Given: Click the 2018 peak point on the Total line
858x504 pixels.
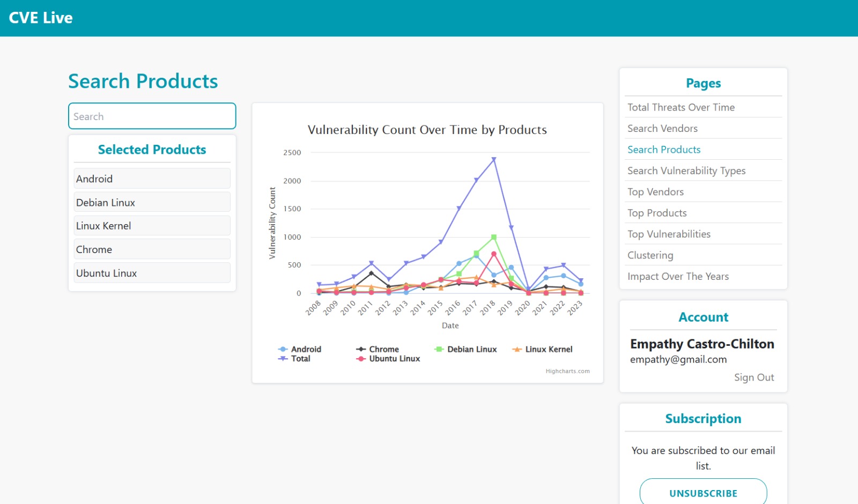Looking at the screenshot, I should coord(493,158).
